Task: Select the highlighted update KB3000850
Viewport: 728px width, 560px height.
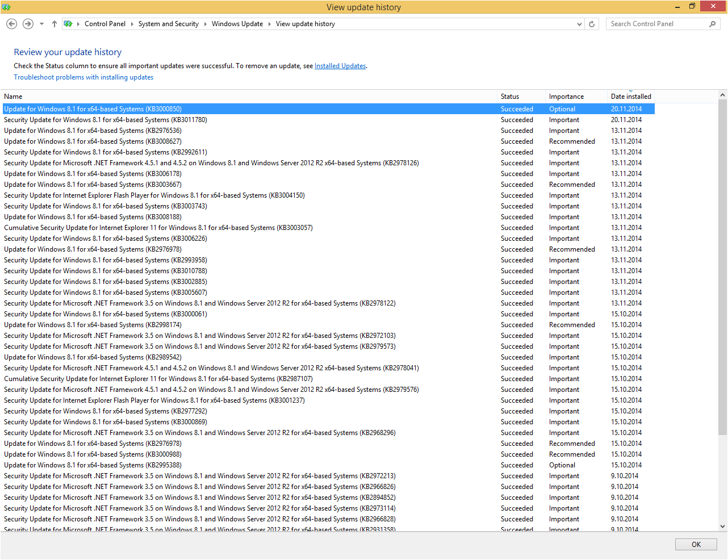Action: pos(328,109)
